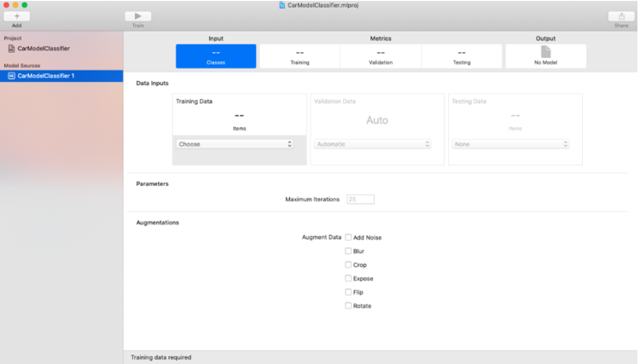Open the Training Data Choose dropdown
This screenshot has height=364, width=640.
235,144
